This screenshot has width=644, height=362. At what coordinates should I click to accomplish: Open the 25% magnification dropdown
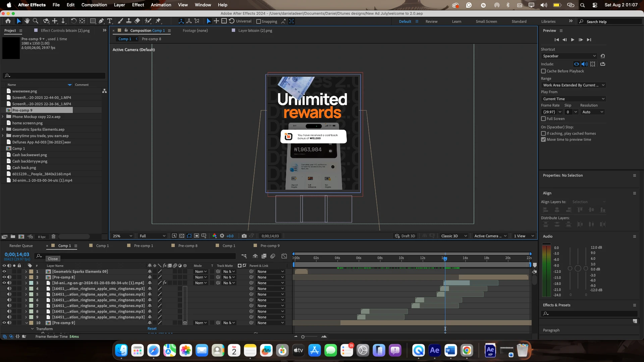coord(122,236)
